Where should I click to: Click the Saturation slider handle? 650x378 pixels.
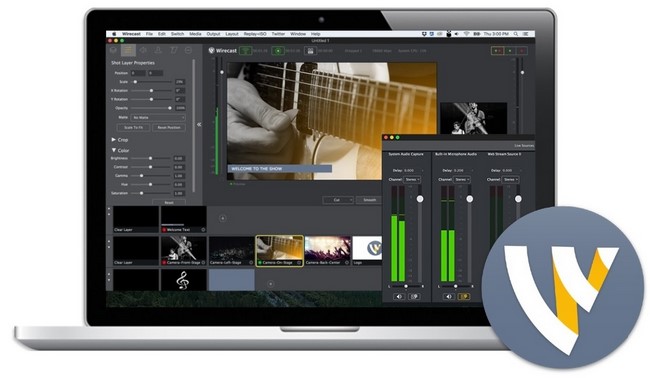[x=141, y=193]
